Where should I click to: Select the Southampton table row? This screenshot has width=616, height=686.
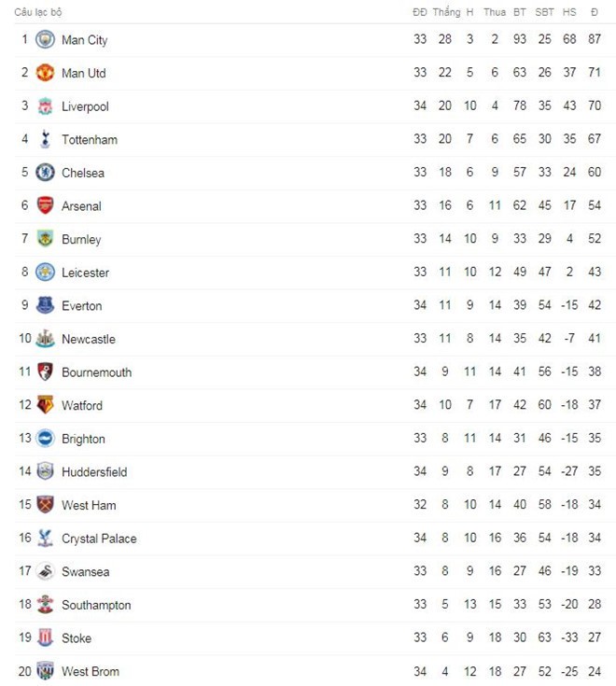click(315, 605)
